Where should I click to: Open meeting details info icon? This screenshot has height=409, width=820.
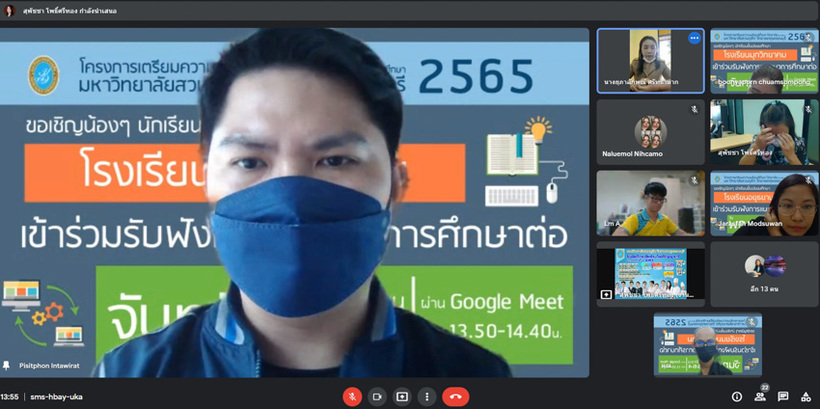(x=737, y=397)
